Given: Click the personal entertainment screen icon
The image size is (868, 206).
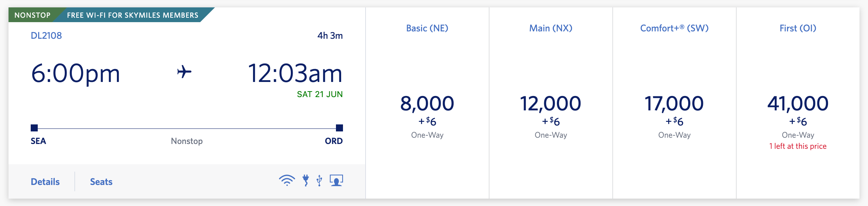Looking at the screenshot, I should (336, 181).
